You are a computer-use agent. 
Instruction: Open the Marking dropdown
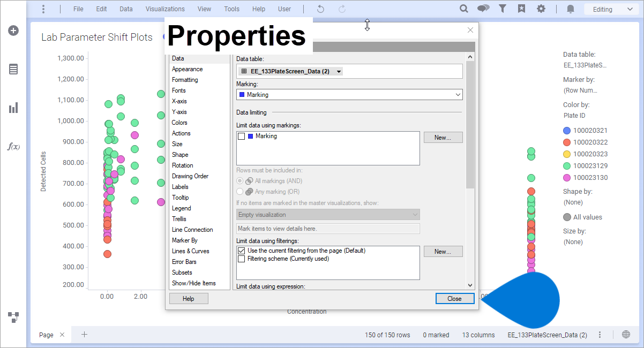349,94
